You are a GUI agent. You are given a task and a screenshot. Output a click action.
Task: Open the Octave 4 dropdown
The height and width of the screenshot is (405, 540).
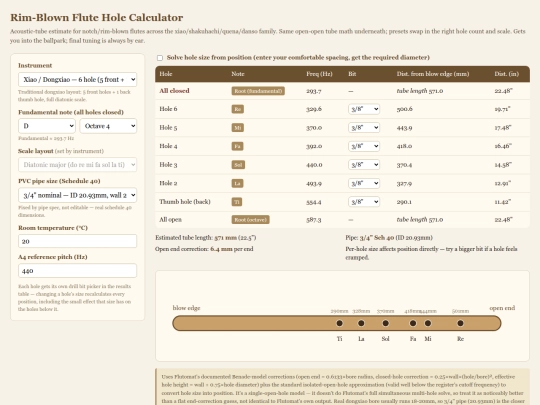pos(108,126)
